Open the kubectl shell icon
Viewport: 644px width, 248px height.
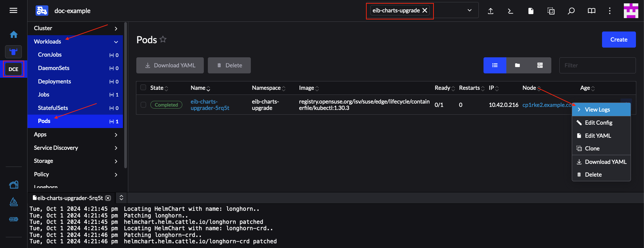coord(510,11)
